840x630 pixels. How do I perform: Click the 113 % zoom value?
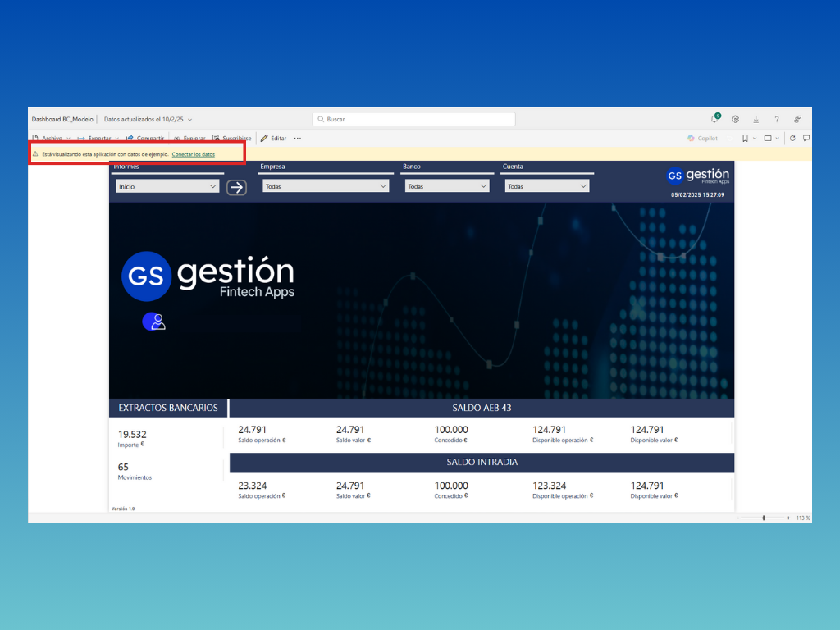pyautogui.click(x=802, y=518)
